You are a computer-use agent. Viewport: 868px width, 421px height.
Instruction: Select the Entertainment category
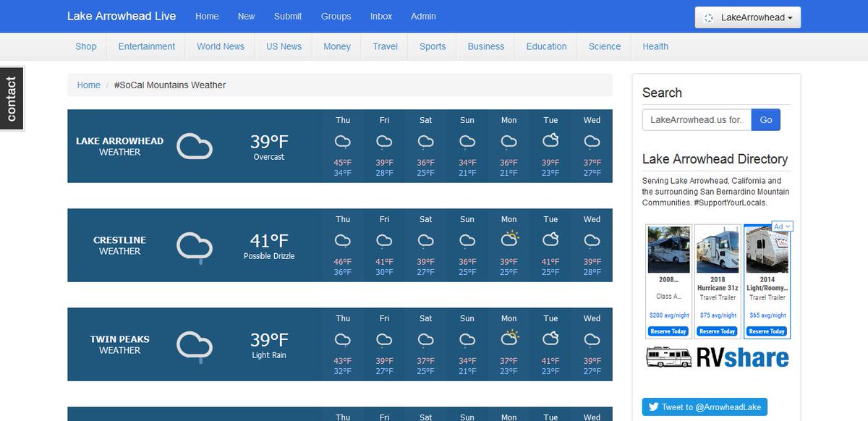tap(147, 46)
